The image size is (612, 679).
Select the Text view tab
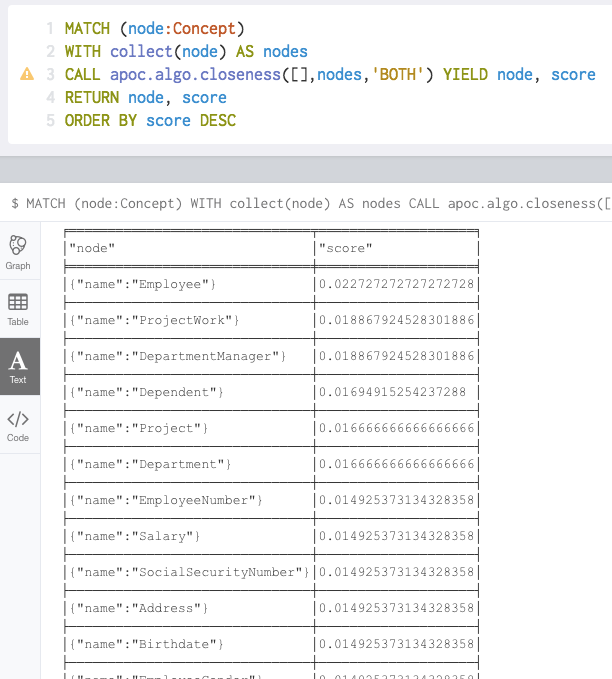coord(19,367)
